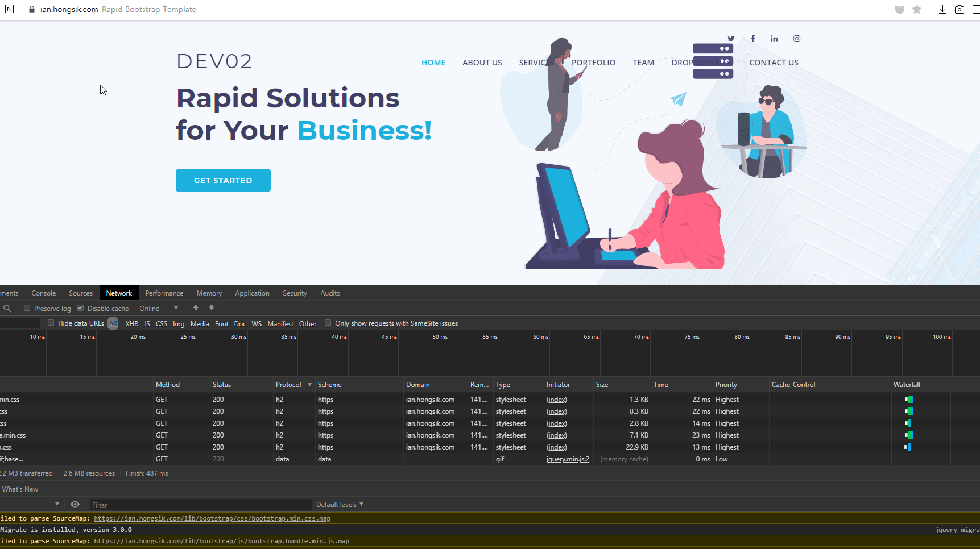Expand the Default levels dropdown in console
Image resolution: width=980 pixels, height=549 pixels.
[340, 504]
